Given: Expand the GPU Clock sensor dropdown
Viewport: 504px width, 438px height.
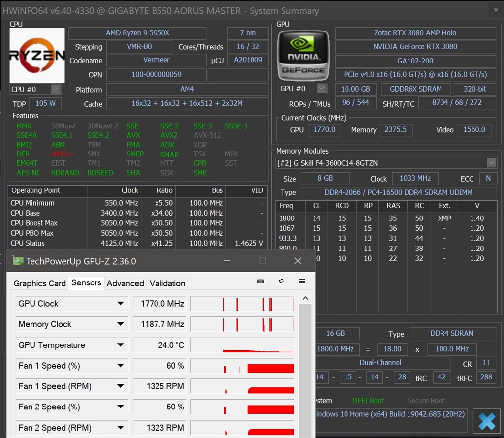Looking at the screenshot, I should (x=120, y=303).
